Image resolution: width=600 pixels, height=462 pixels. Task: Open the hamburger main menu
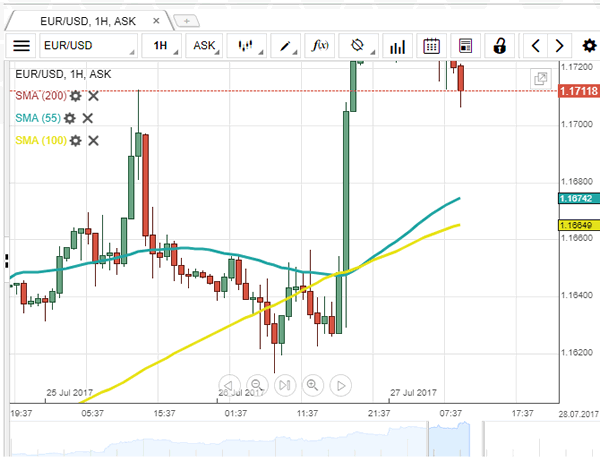(x=21, y=46)
